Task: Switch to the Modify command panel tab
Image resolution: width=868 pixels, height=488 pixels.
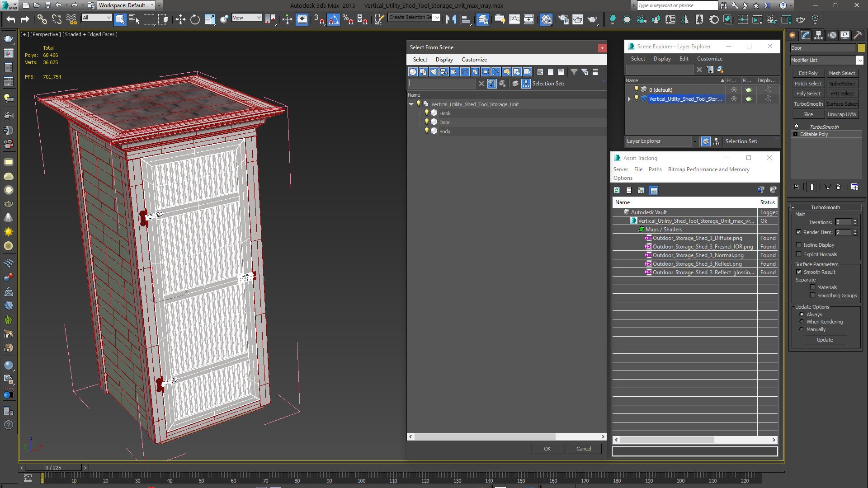Action: tap(806, 35)
